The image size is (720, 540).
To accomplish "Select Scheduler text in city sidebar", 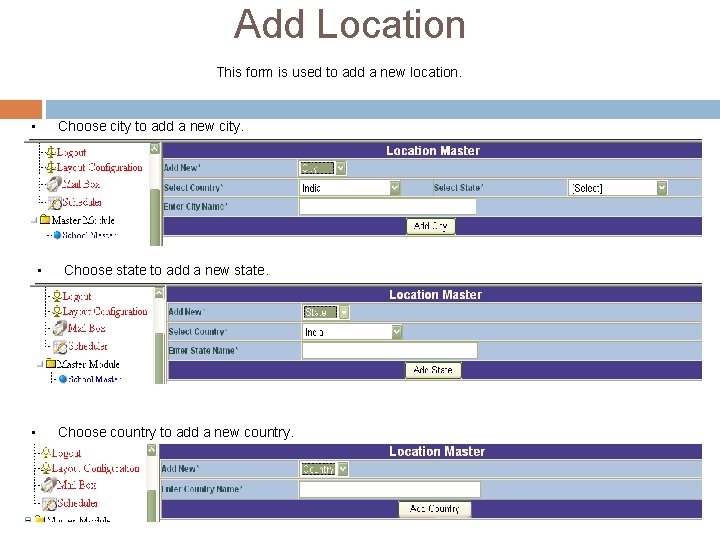I will [82, 202].
